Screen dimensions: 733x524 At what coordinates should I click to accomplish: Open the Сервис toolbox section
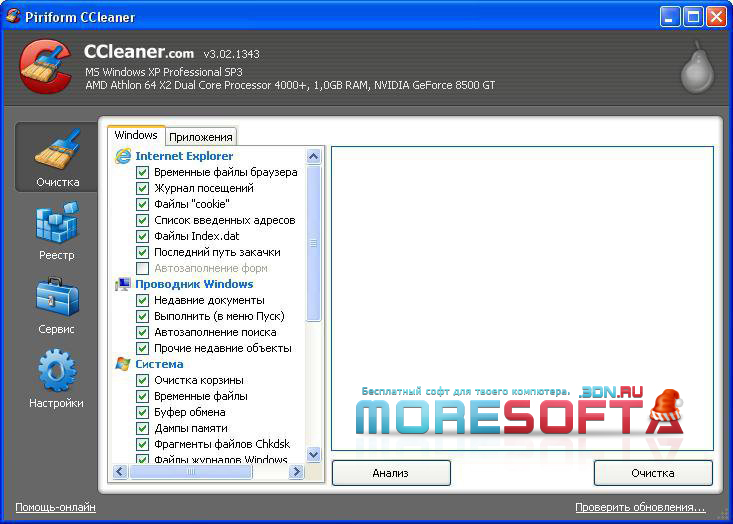(x=57, y=306)
